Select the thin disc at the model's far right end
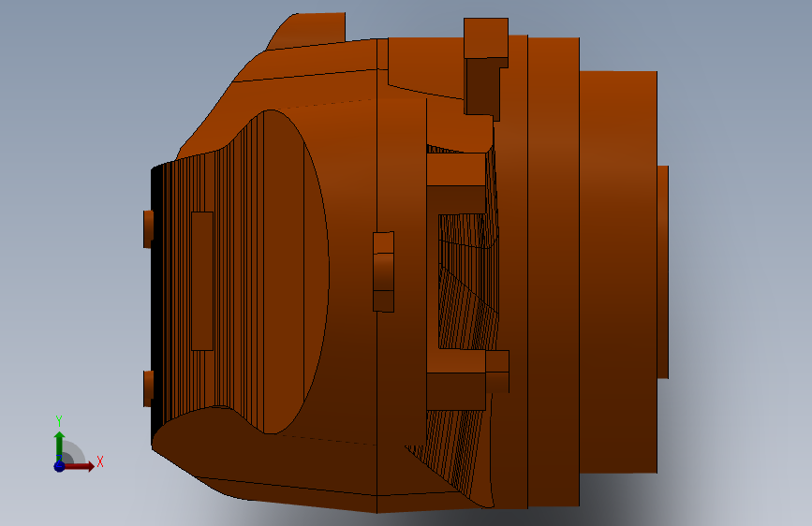This screenshot has height=526, width=812. click(x=663, y=271)
